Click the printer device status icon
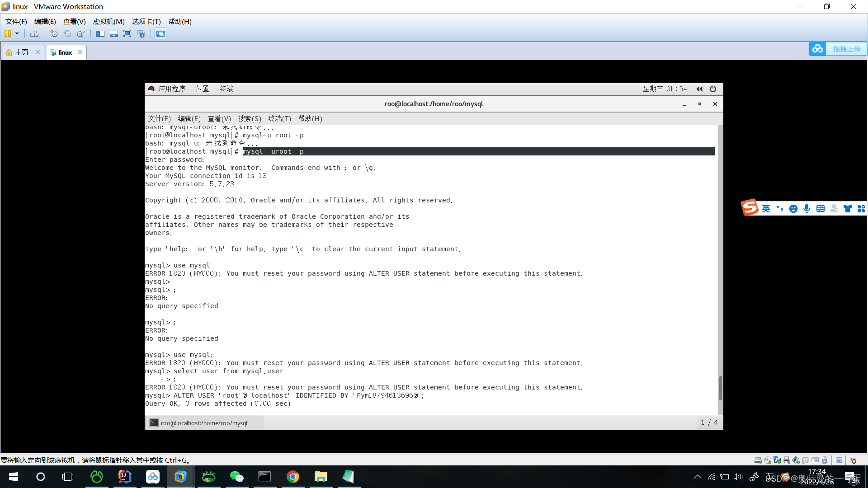The height and width of the screenshot is (488, 868). click(x=787, y=460)
